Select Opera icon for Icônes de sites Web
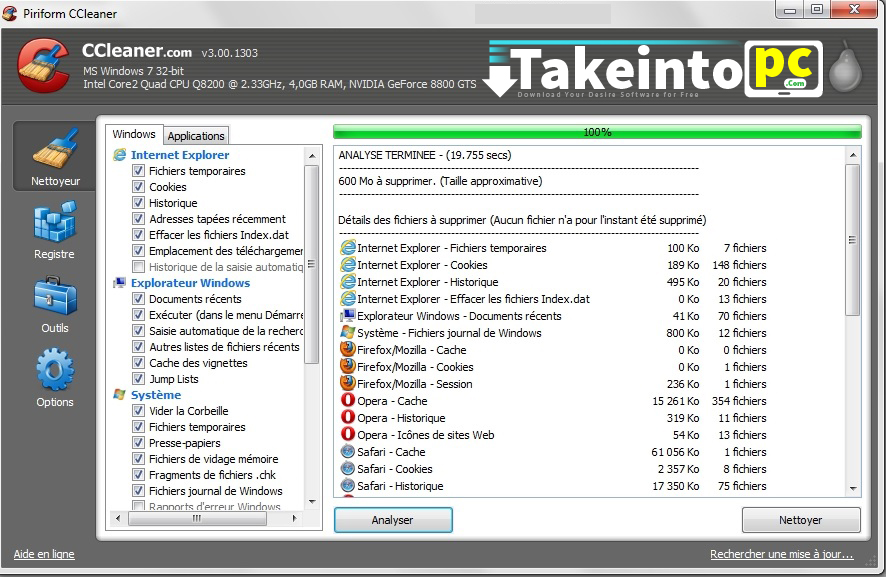Viewport: 886px width, 577px height. click(x=348, y=434)
